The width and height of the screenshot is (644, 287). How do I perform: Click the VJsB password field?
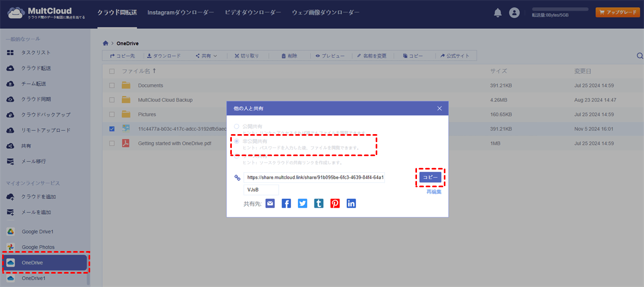pyautogui.click(x=261, y=189)
